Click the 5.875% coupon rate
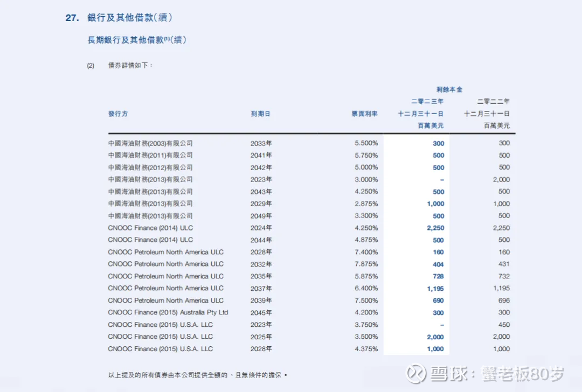582x392 pixels. 366,276
